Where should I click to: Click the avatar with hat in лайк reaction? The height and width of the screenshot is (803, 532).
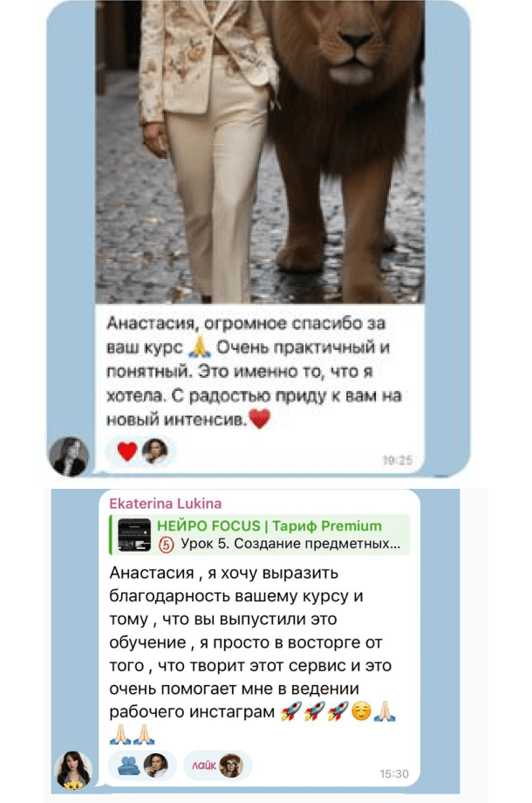[231, 765]
